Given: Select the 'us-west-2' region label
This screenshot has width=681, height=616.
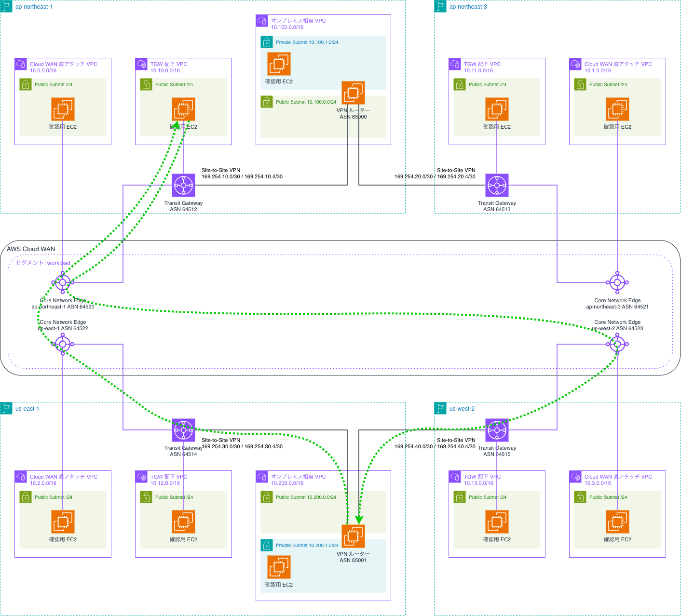Looking at the screenshot, I should [462, 409].
